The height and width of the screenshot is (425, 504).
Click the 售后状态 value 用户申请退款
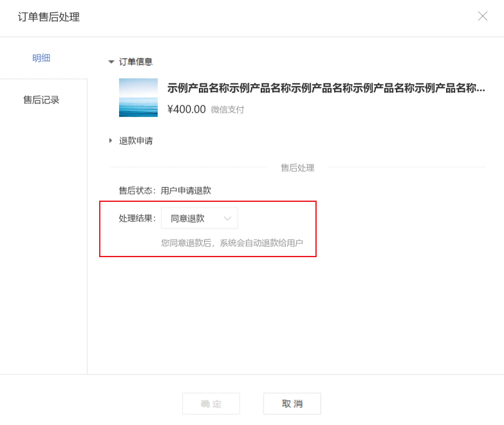coord(186,191)
